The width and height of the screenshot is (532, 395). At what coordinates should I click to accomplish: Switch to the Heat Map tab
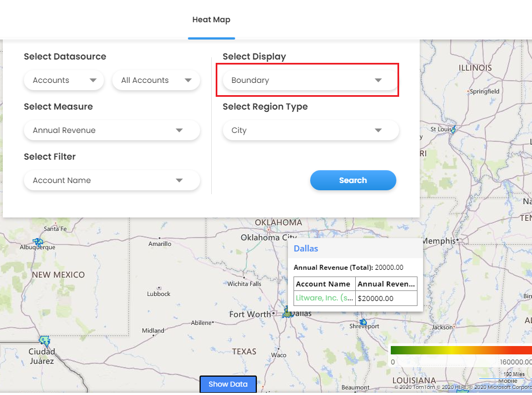(211, 20)
